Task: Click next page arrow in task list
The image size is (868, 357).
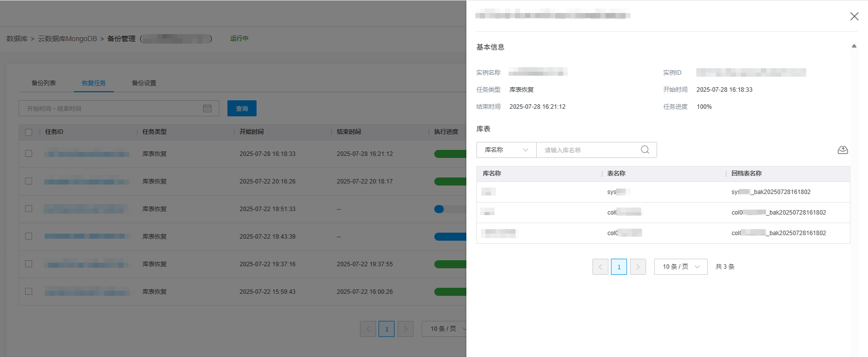Action: pyautogui.click(x=405, y=329)
